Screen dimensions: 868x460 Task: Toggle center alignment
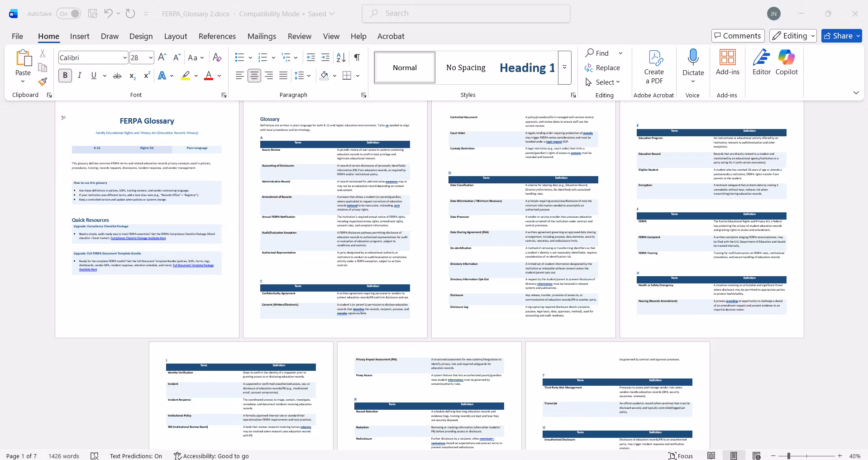(254, 76)
